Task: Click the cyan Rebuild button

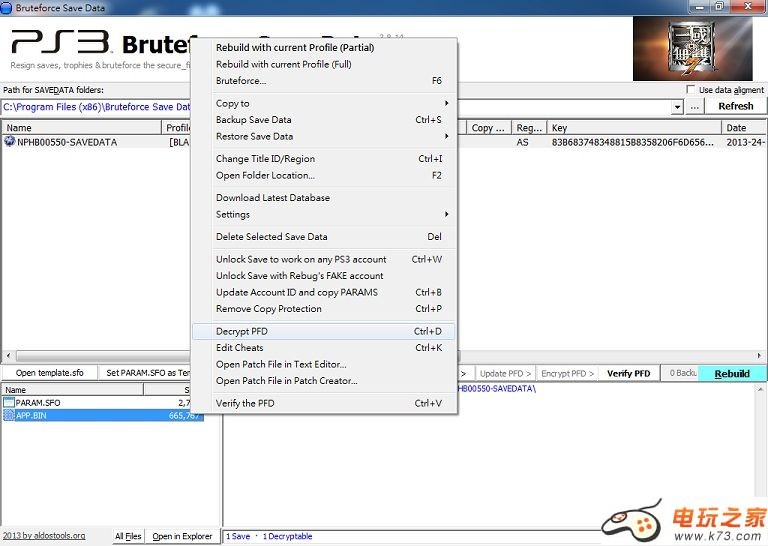Action: (731, 373)
